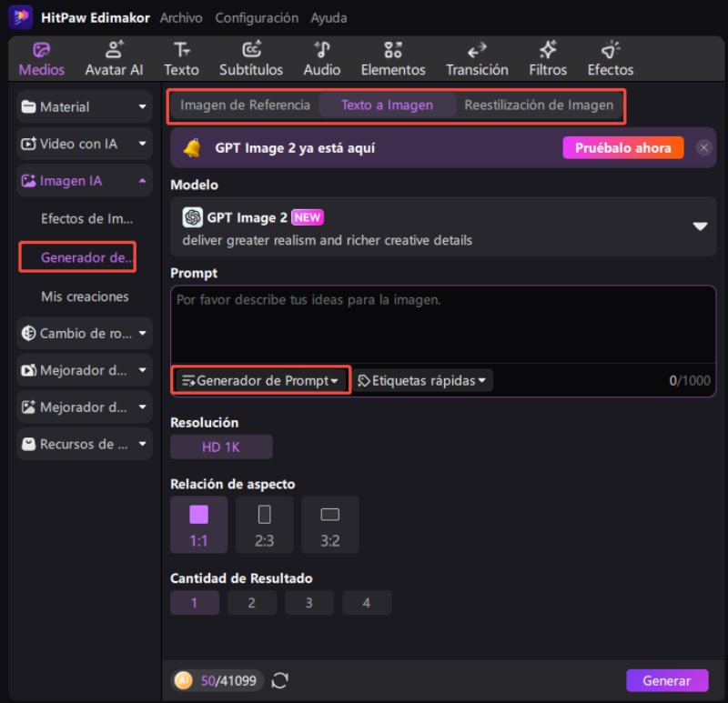728x703 pixels.
Task: Set result quantity to 1
Action: tap(195, 603)
